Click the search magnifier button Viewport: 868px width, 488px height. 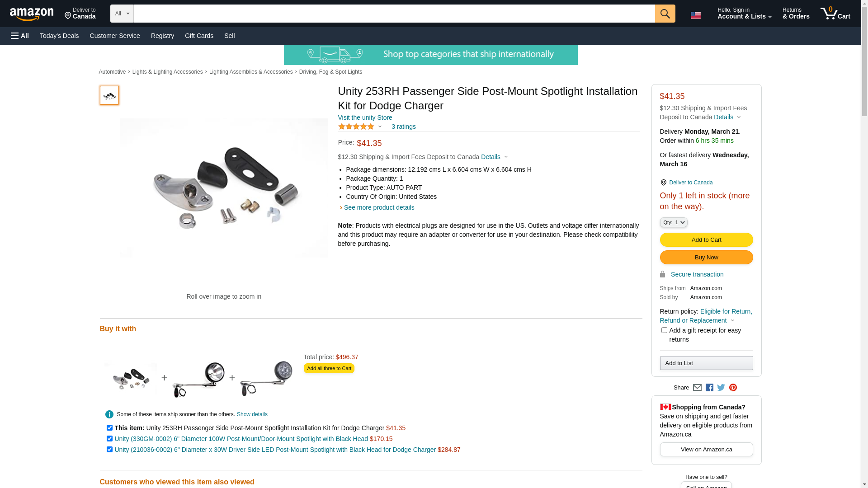tap(665, 14)
